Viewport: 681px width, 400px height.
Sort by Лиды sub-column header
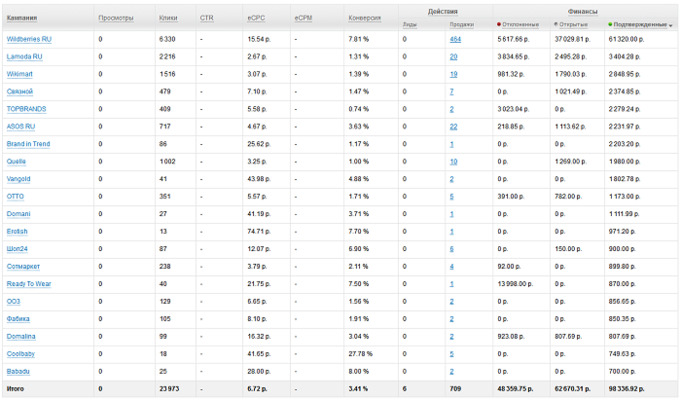410,25
